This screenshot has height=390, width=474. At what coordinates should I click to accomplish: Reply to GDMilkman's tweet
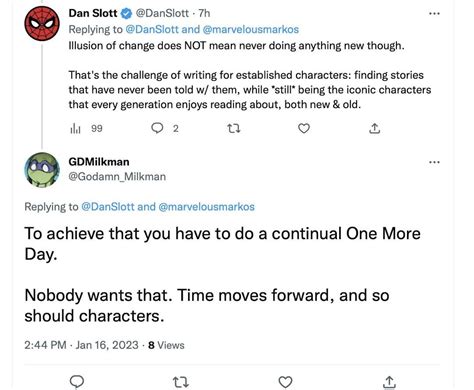77,382
